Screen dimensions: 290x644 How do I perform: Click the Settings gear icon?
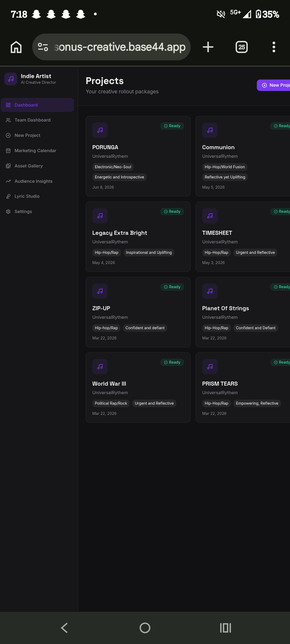[x=8, y=212]
